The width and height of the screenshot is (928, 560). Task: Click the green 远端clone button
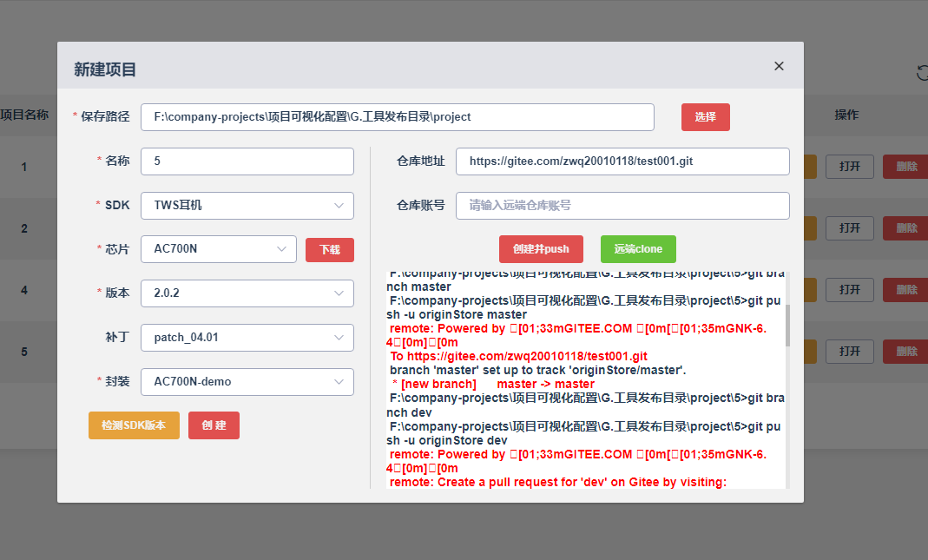pos(638,249)
